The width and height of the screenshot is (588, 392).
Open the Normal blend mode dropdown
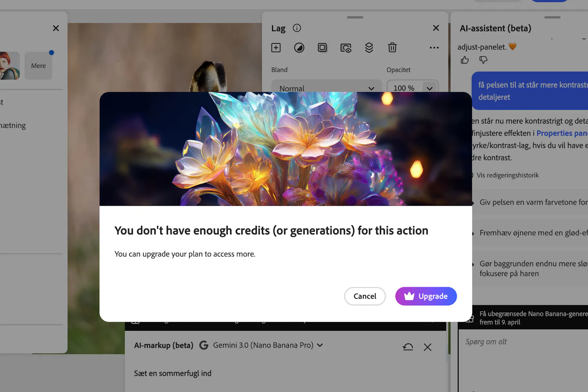click(326, 88)
